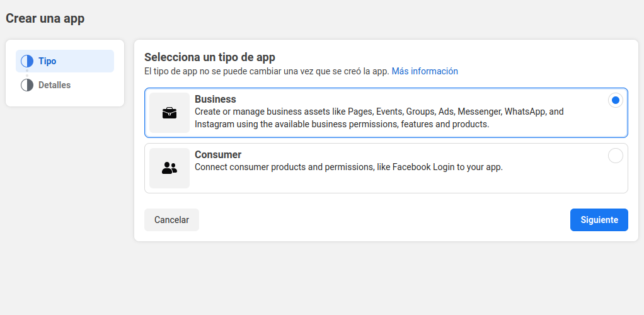This screenshot has width=644, height=315.
Task: Click the Consumer option title
Action: tap(218, 154)
